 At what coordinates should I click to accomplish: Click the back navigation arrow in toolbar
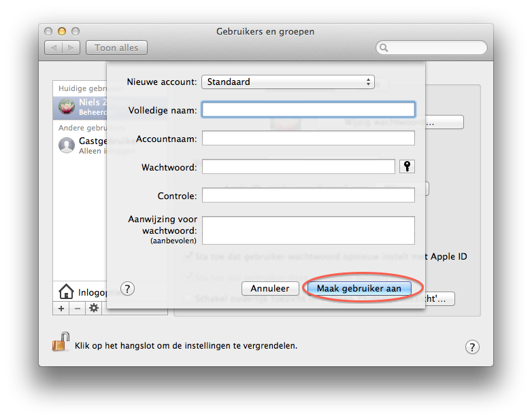coord(54,48)
